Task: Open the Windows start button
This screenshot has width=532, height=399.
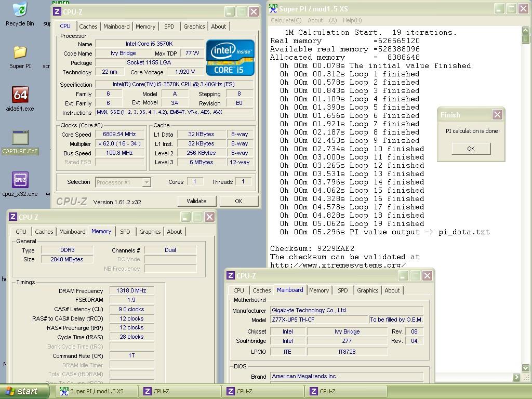Action: pyautogui.click(x=24, y=392)
